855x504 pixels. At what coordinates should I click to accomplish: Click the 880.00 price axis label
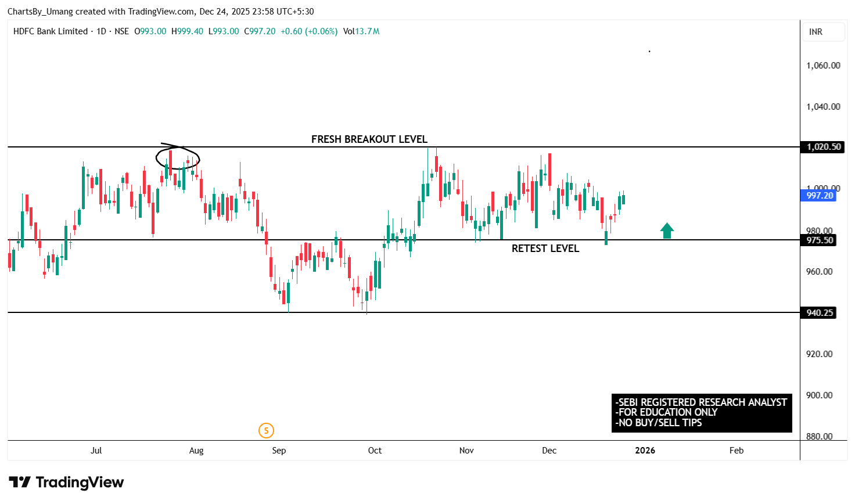tap(820, 437)
